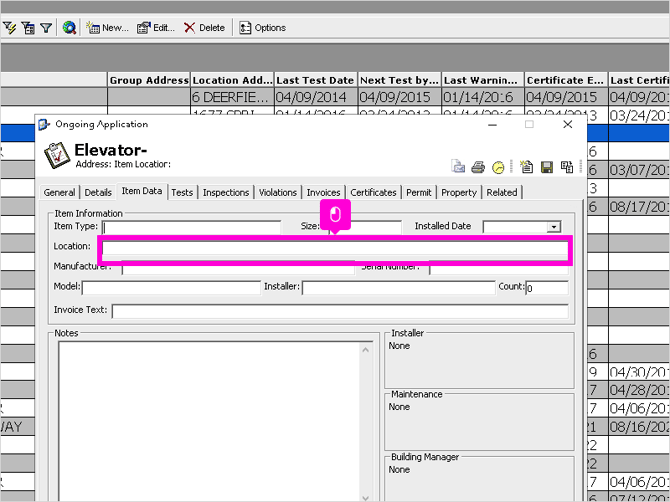Viewport: 670px width, 502px height.
Task: Click the Last Warnin... column header
Action: click(482, 80)
